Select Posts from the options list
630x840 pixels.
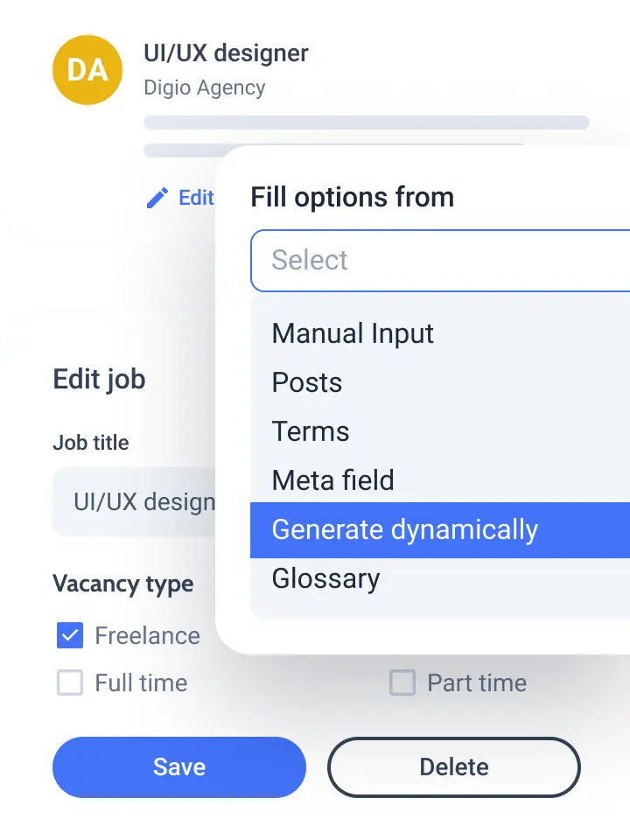pos(307,382)
